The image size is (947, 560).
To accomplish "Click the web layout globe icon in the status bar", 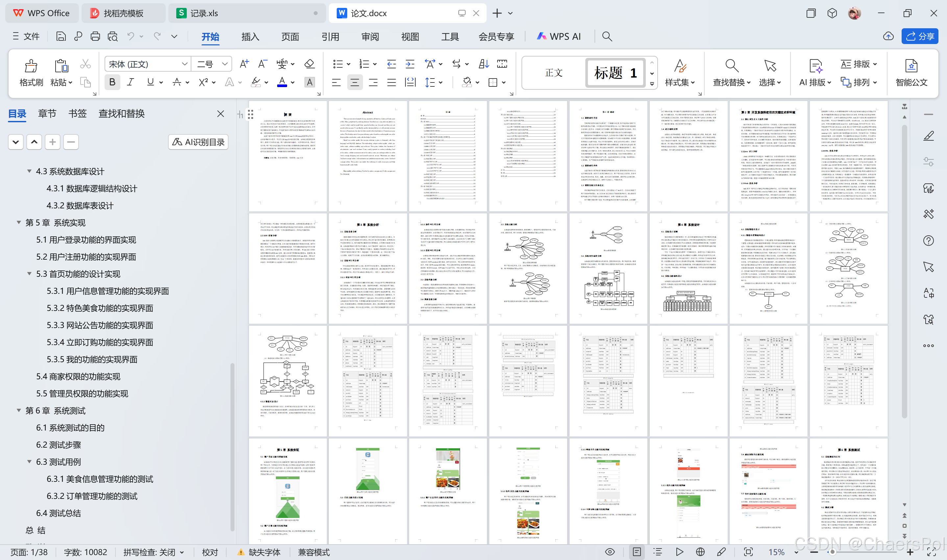I will coord(700,552).
